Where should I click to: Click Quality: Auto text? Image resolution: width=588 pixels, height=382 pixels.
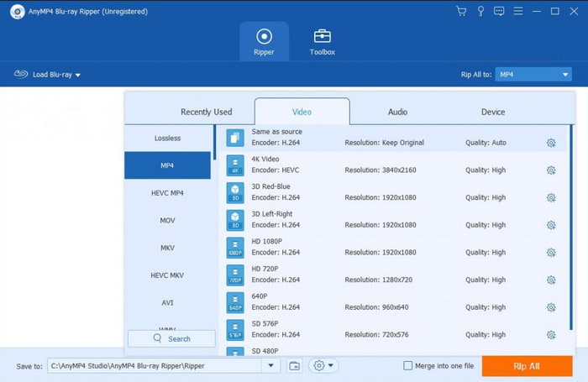486,143
